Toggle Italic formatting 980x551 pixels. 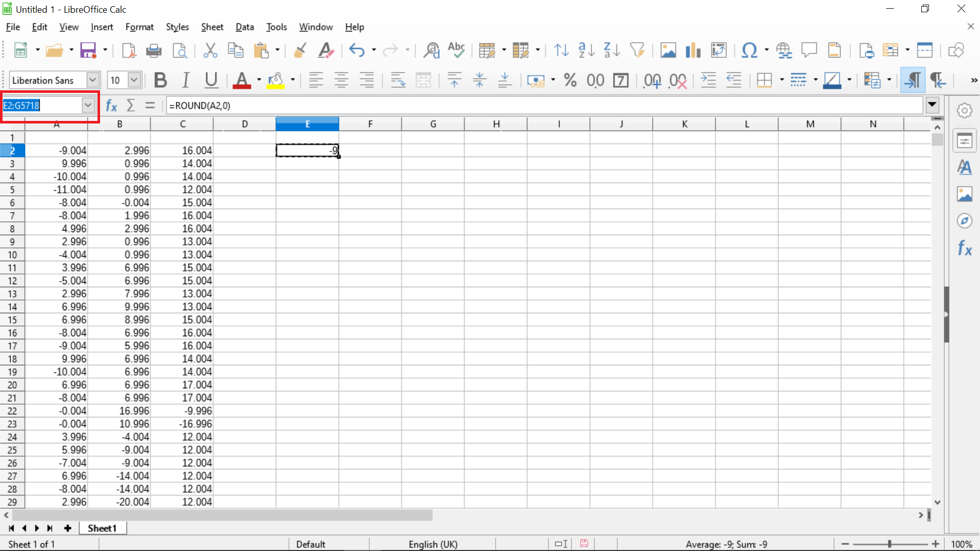(x=186, y=80)
